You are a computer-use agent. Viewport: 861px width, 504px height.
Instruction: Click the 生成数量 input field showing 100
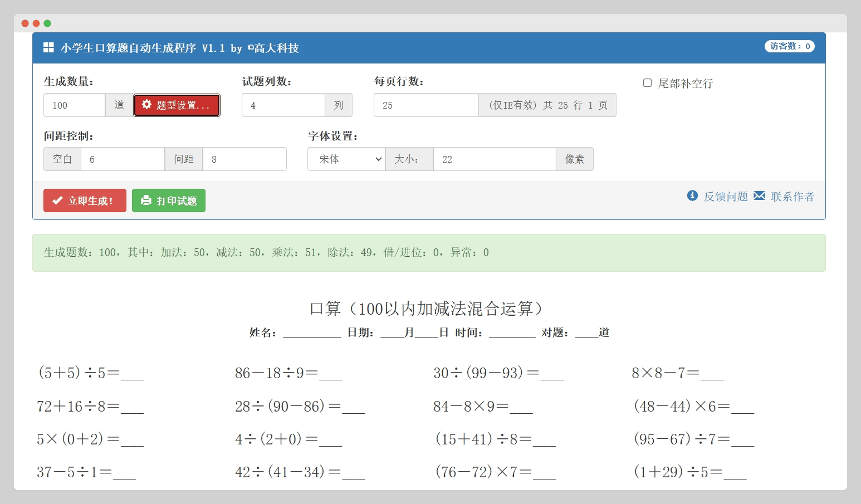(x=74, y=105)
